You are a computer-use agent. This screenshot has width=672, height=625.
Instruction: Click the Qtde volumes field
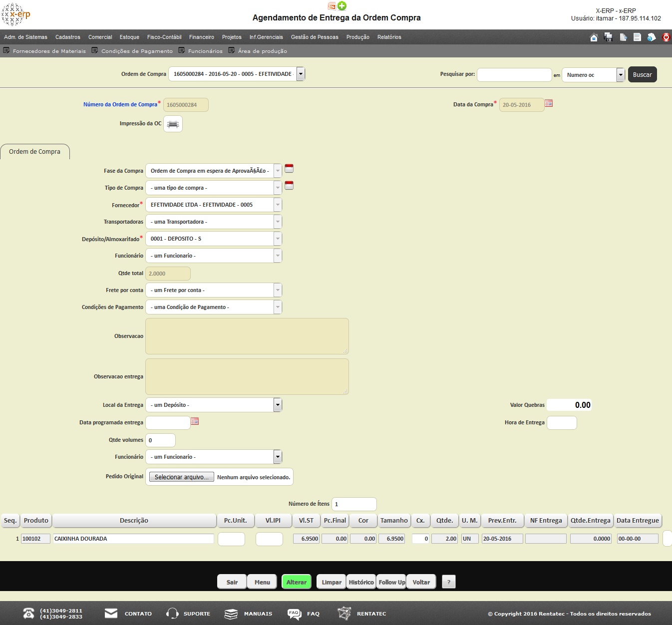coord(160,440)
